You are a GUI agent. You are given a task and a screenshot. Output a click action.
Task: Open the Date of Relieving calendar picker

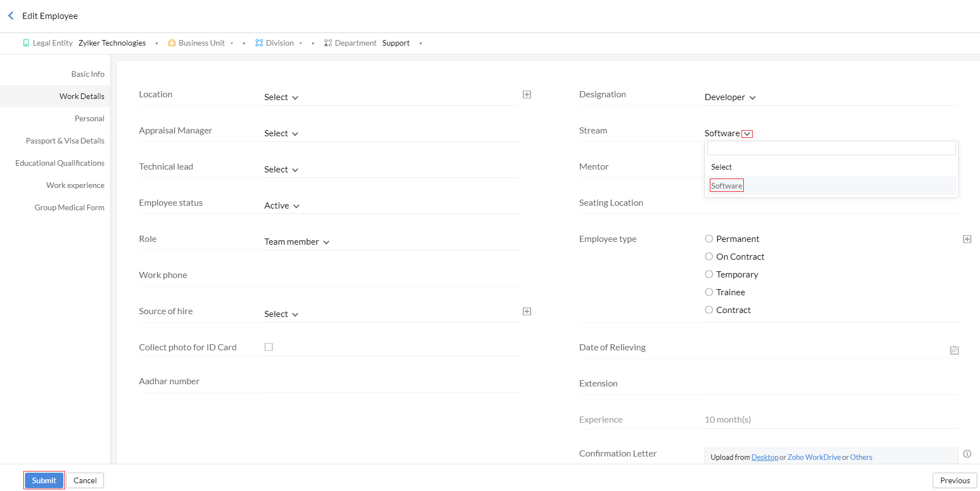click(954, 350)
